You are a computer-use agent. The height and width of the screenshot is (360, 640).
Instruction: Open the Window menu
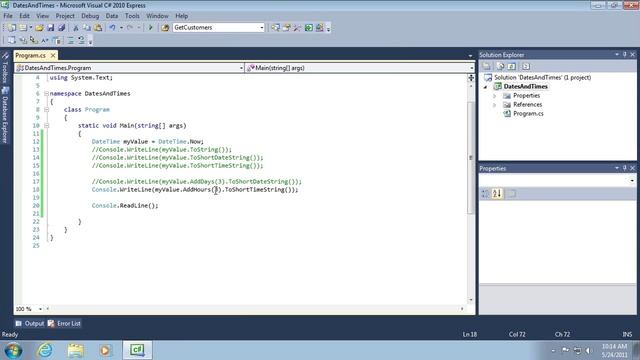157,16
